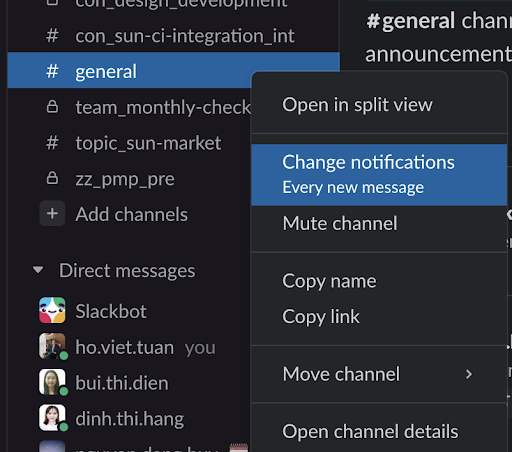Choose Open in split view

tap(379, 105)
